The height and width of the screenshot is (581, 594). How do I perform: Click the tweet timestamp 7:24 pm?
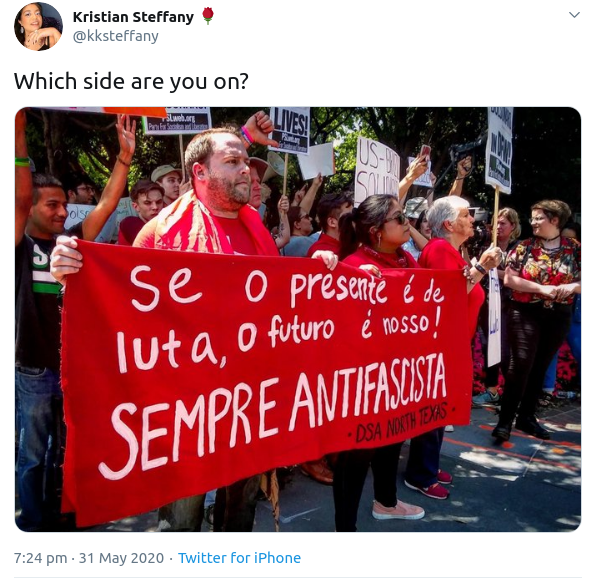coord(41,558)
